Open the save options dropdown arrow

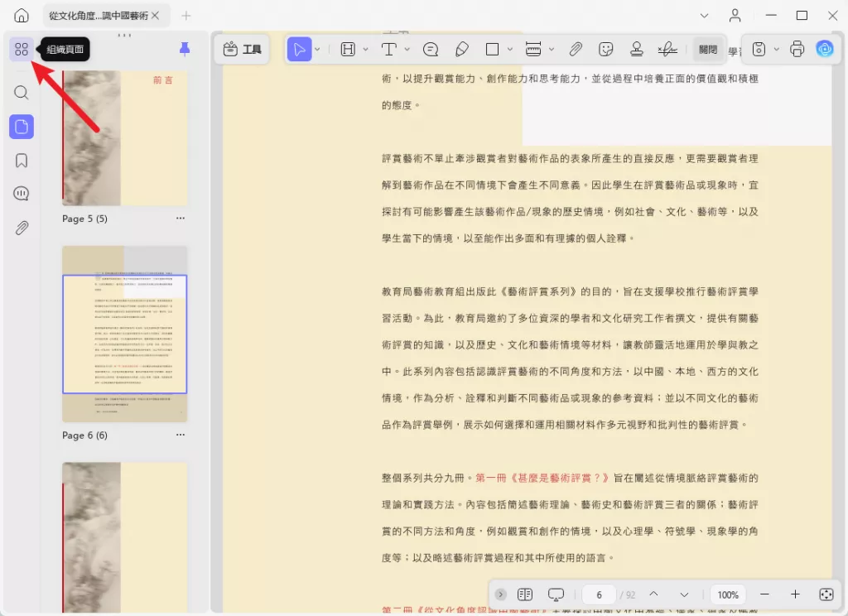776,50
